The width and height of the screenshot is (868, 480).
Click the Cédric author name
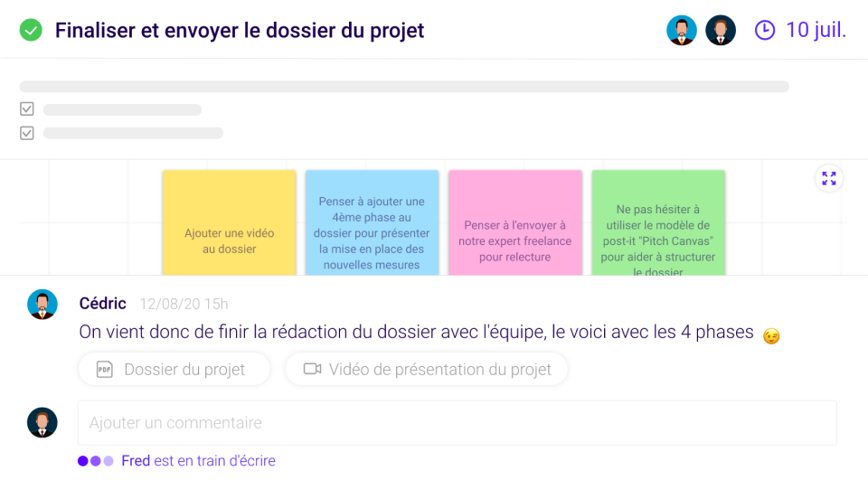[x=102, y=304]
